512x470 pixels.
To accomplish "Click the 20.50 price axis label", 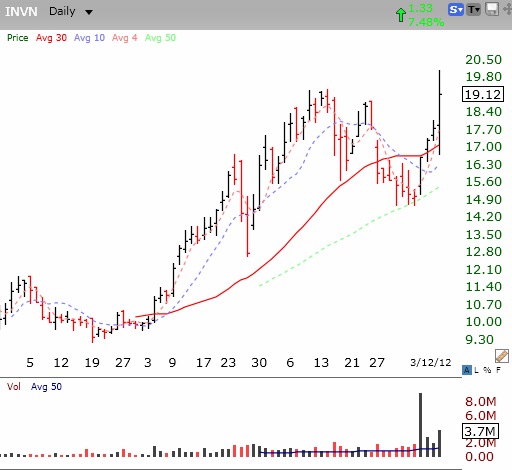I will pyautogui.click(x=483, y=60).
